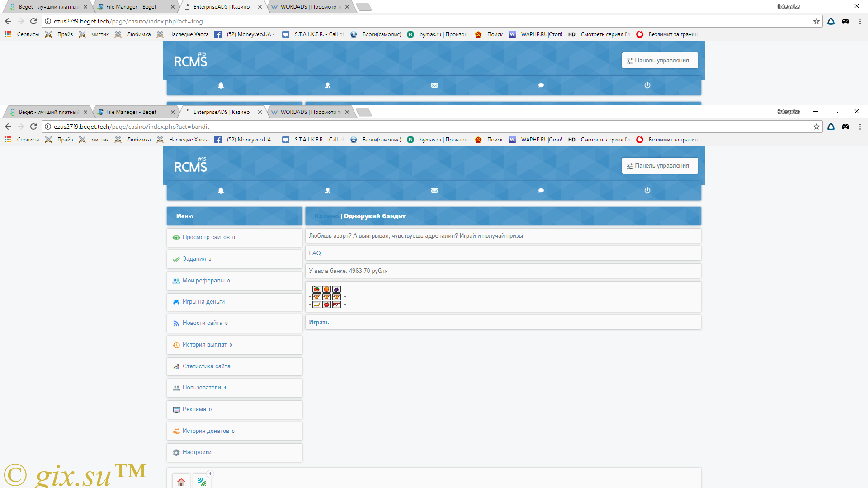Switch to Beget tab in lower window
Image resolution: width=868 pixels, height=488 pixels.
click(48, 112)
